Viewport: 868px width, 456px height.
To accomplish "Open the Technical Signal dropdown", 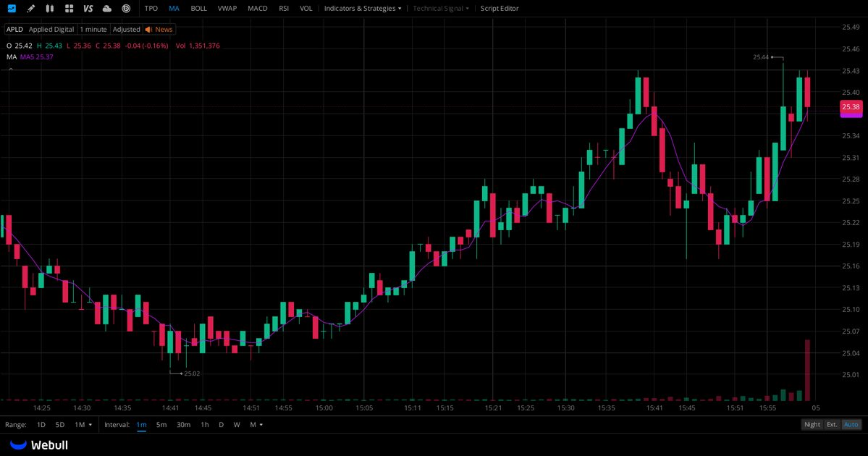I will point(441,8).
